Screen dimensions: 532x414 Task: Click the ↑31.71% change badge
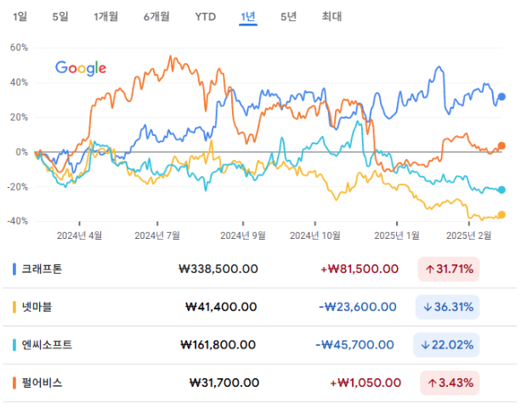(449, 269)
